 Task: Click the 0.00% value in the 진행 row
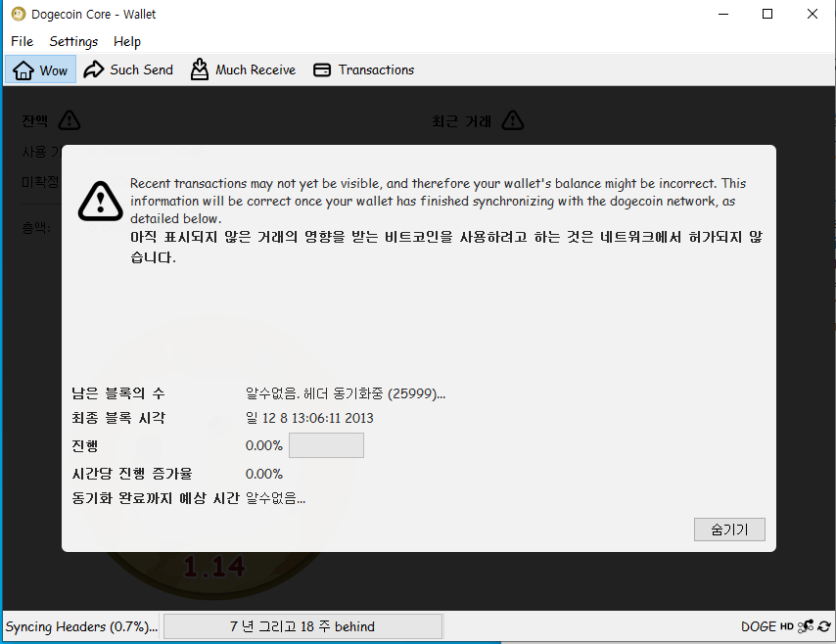click(264, 445)
